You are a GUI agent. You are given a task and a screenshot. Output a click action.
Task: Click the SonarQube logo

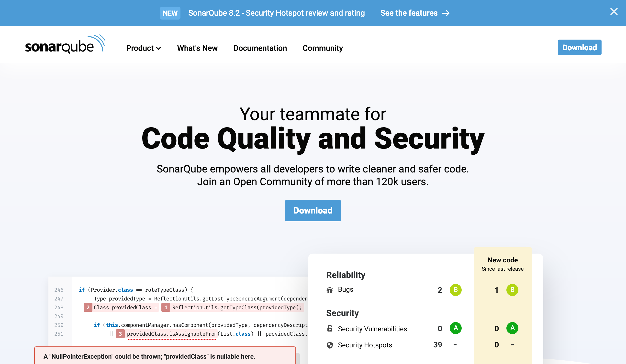tap(65, 44)
